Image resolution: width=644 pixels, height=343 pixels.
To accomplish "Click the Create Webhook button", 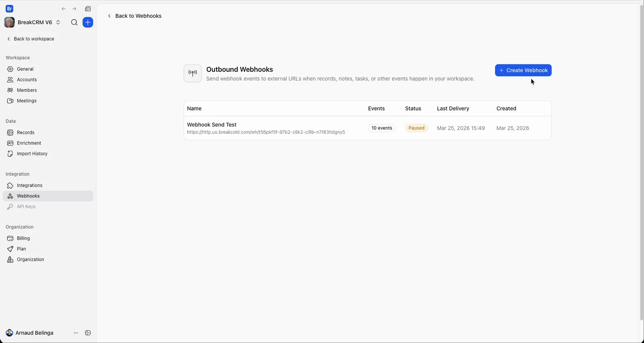I will (x=523, y=70).
